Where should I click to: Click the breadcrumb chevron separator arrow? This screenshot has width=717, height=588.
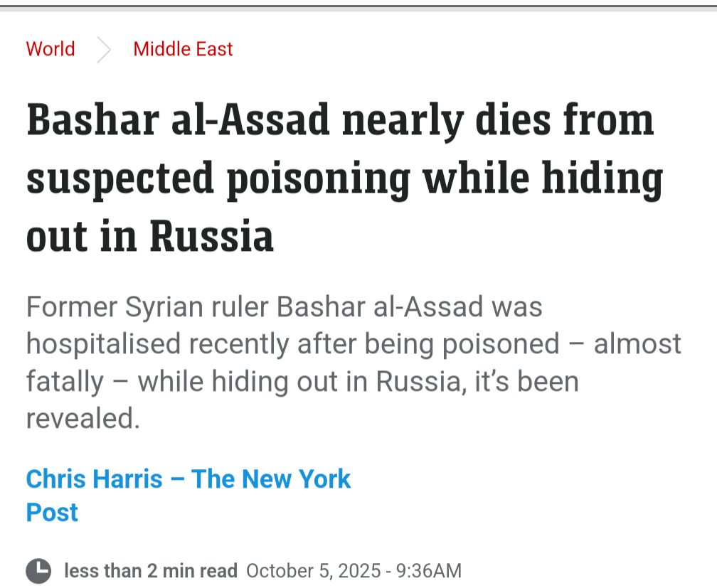tap(105, 50)
